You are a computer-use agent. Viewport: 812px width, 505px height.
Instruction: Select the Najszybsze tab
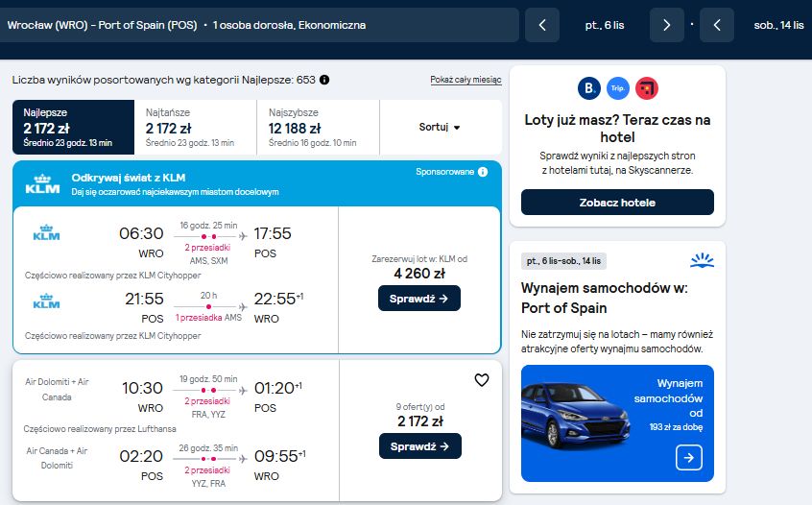coord(318,128)
